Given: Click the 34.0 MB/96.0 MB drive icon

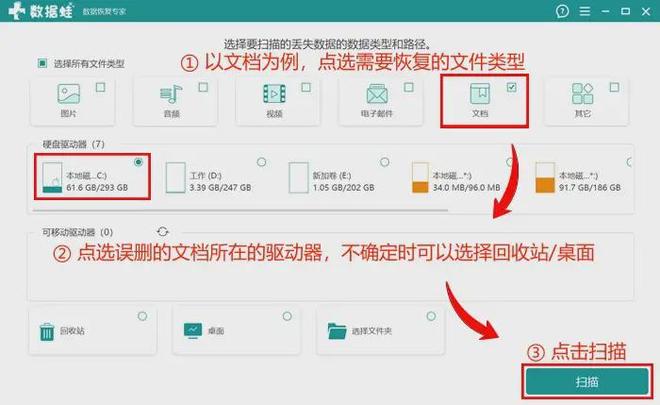Looking at the screenshot, I should tap(420, 178).
